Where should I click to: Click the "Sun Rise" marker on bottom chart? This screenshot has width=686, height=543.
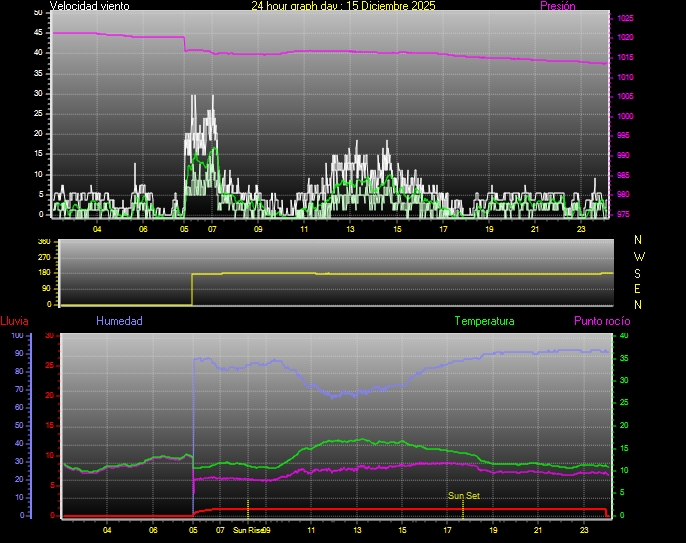pos(248,530)
